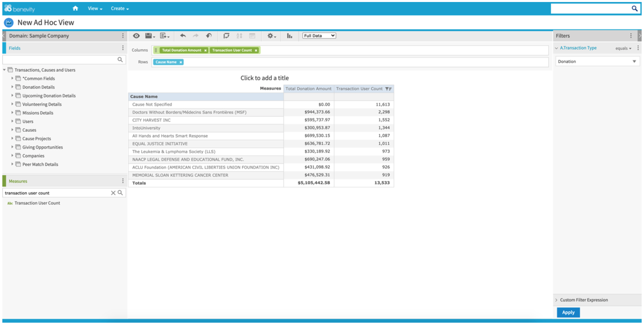This screenshot has height=325, width=644.
Task: Select Transaction User Count measure
Action: (37, 203)
